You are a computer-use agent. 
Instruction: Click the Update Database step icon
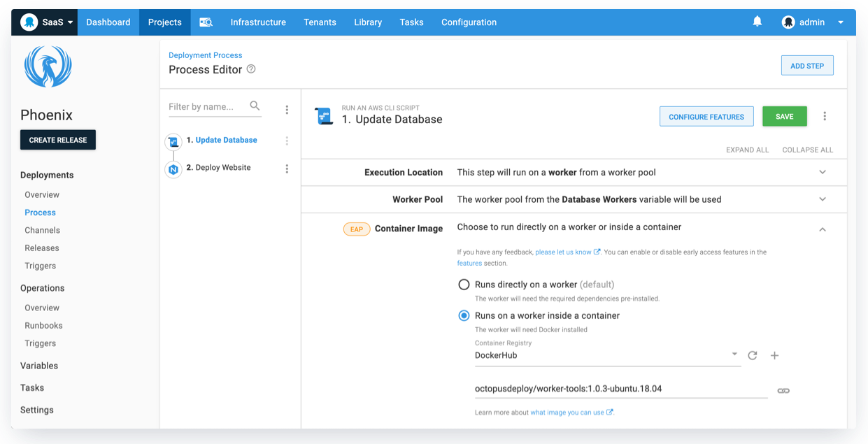[x=173, y=142]
